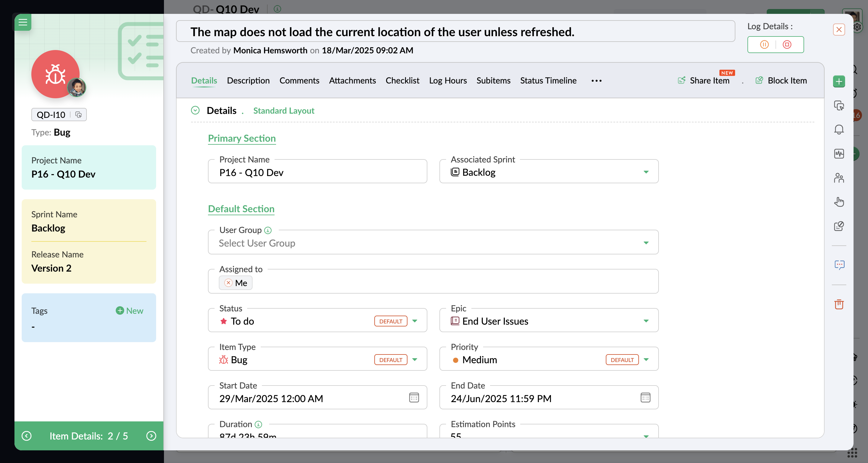Open the Status To do dropdown
868x463 pixels.
pos(415,321)
